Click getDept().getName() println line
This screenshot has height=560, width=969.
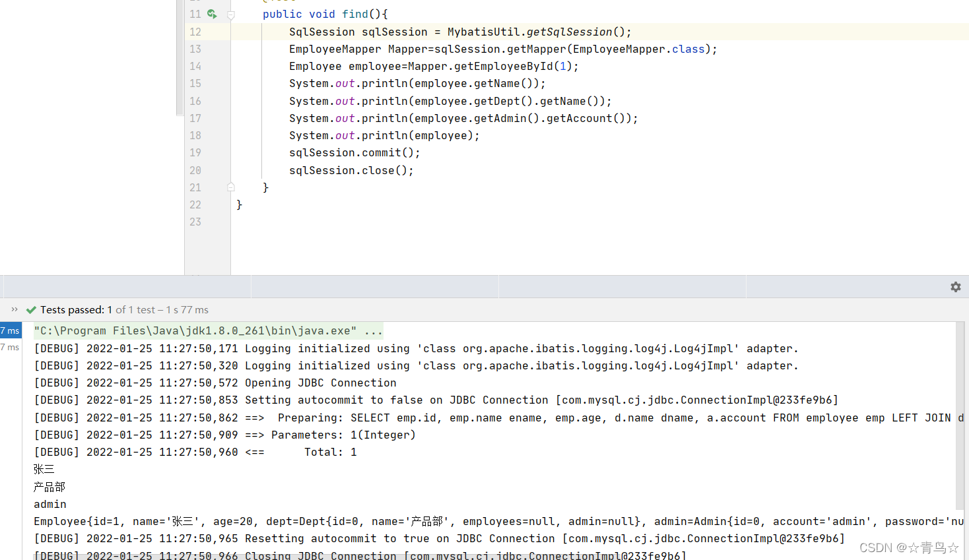(x=450, y=101)
